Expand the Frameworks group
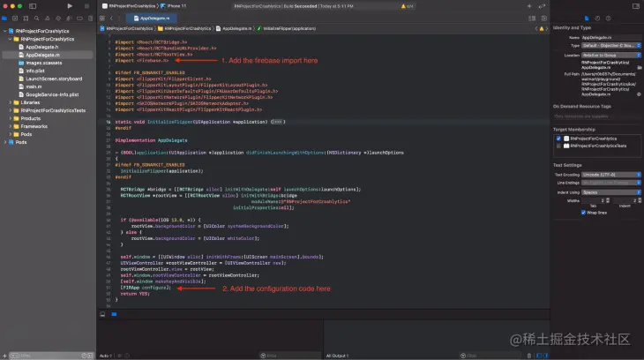 pos(10,126)
